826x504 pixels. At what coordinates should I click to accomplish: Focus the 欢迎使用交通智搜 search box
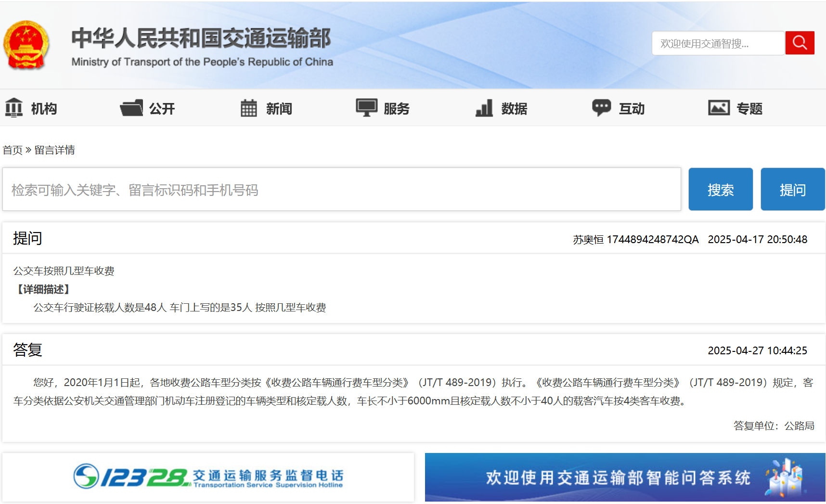pos(718,43)
